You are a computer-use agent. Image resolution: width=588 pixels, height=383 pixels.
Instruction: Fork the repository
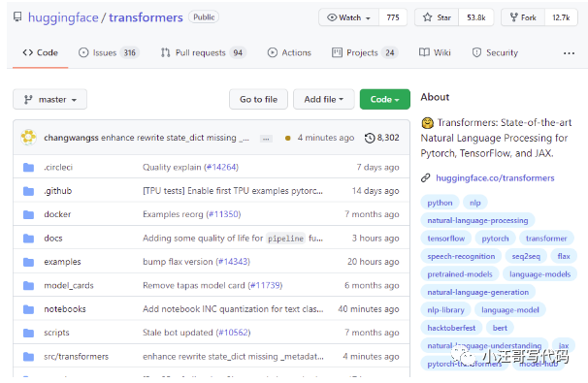coord(523,17)
